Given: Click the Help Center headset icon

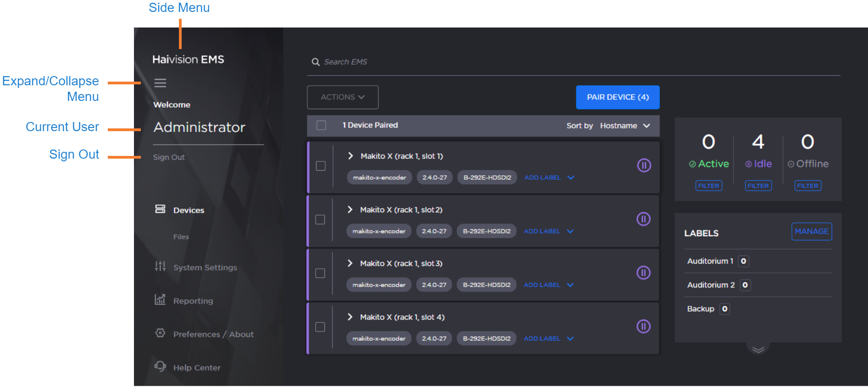Looking at the screenshot, I should point(160,366).
